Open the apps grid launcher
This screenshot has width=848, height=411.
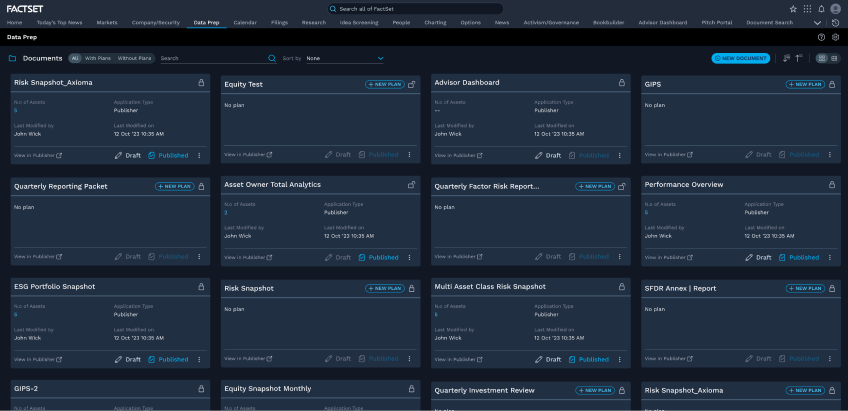807,9
